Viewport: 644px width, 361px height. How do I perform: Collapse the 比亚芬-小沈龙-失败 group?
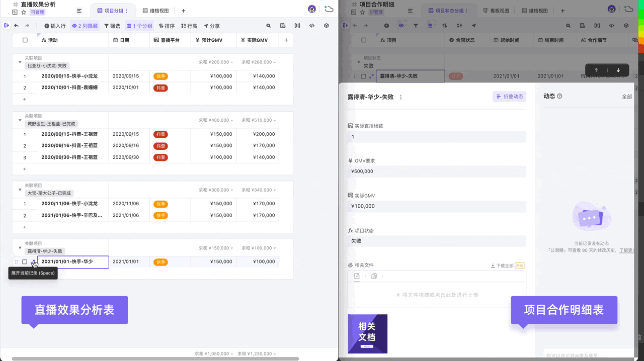pos(20,62)
